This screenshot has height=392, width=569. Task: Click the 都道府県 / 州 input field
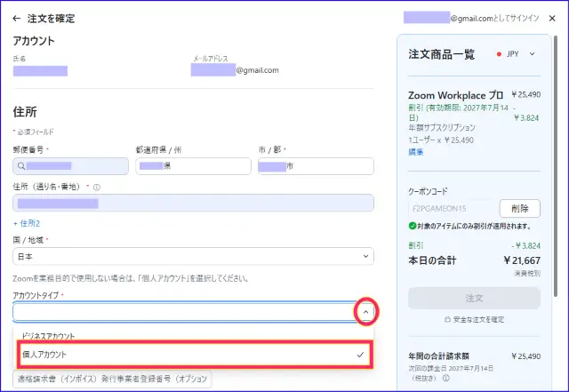[x=193, y=166]
